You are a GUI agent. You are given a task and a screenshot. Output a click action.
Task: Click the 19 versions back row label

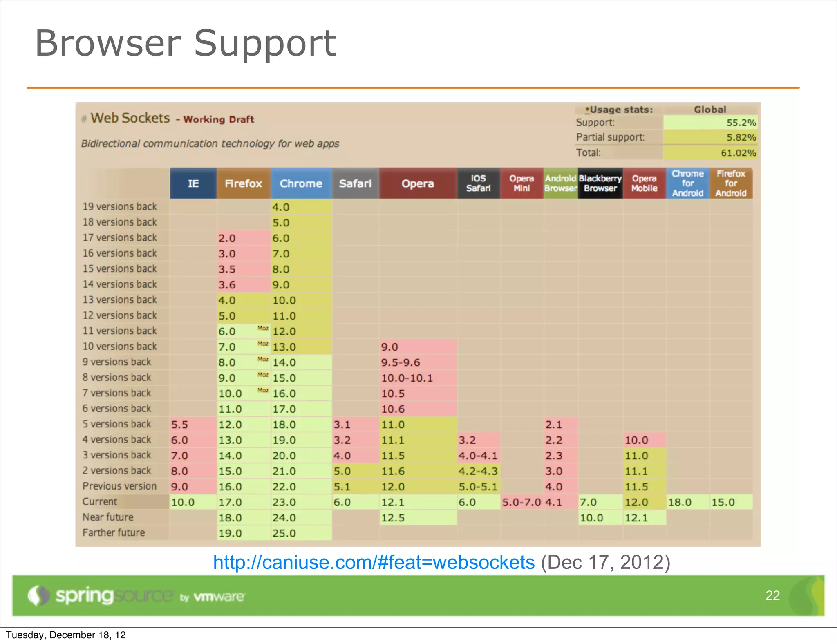(x=119, y=207)
